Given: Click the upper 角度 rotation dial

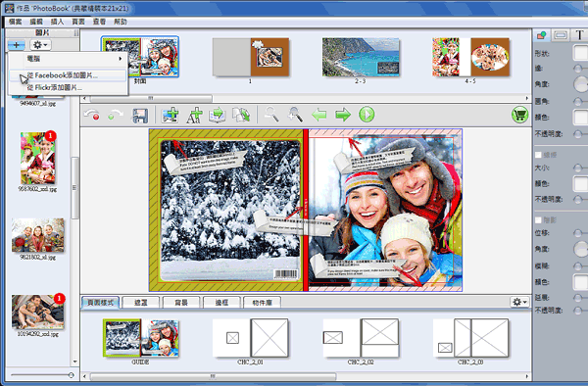Looking at the screenshot, I should (581, 84).
